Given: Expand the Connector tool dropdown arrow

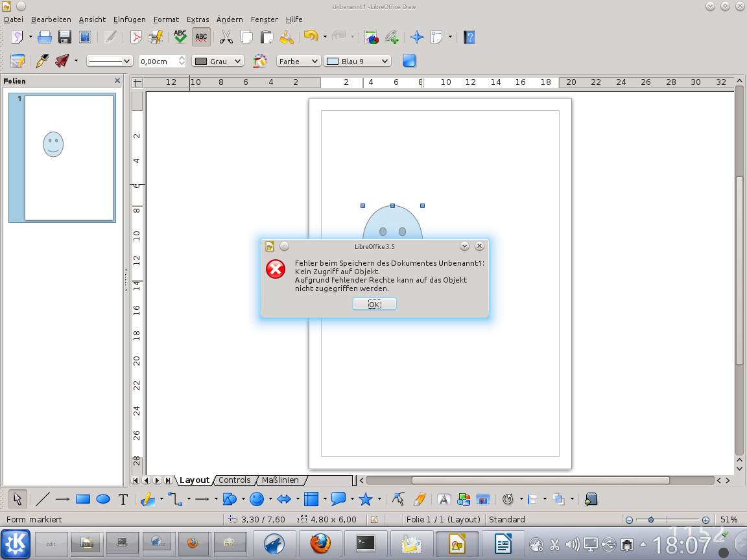Looking at the screenshot, I should point(189,499).
